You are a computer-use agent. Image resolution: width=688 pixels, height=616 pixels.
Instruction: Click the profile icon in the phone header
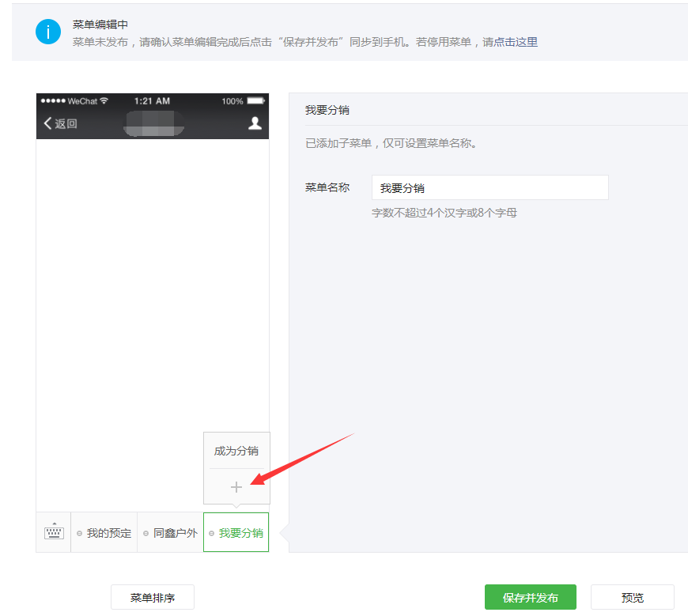[255, 123]
